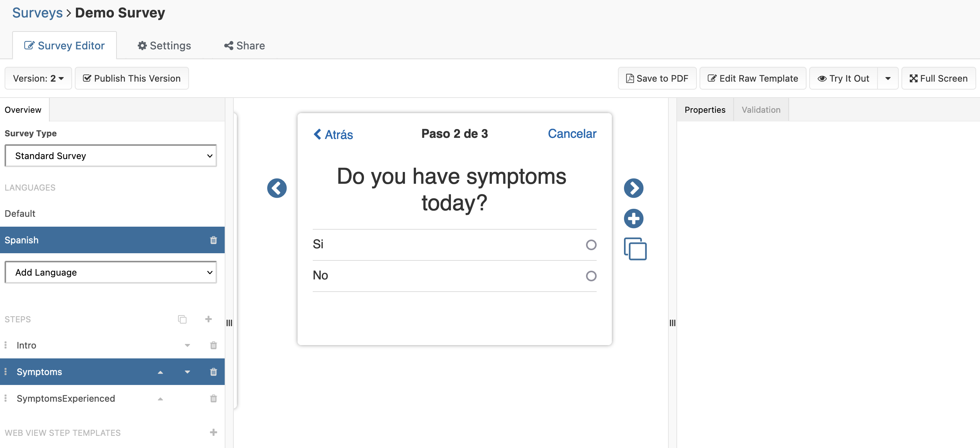
Task: Select the Si radio option
Action: (591, 245)
